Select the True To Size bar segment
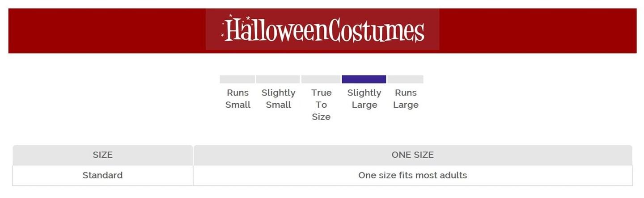 click(x=321, y=79)
